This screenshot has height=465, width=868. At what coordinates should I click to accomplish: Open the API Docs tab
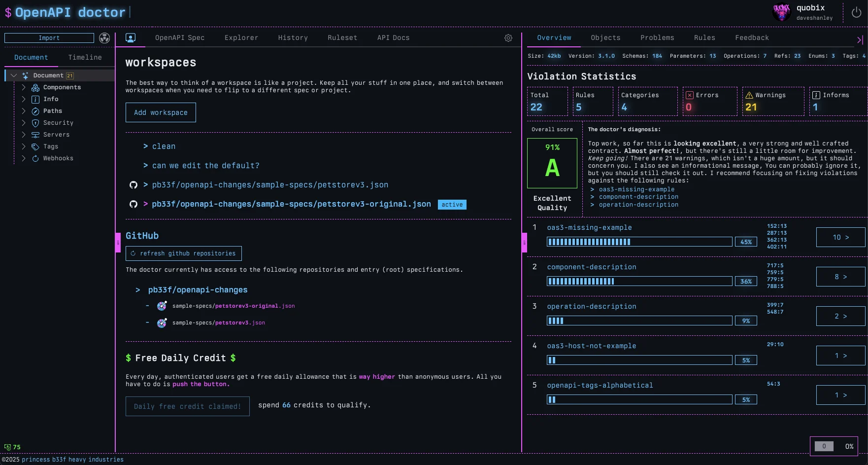click(x=394, y=37)
